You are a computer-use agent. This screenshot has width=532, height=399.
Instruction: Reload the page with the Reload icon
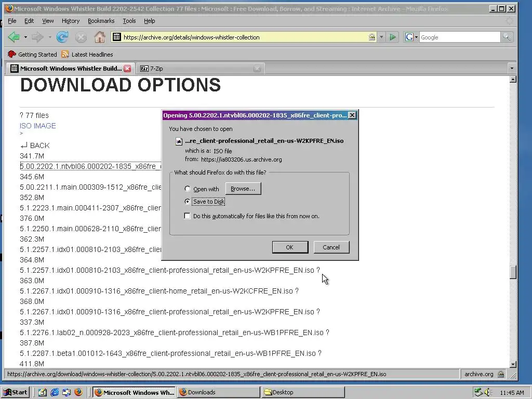(x=62, y=37)
